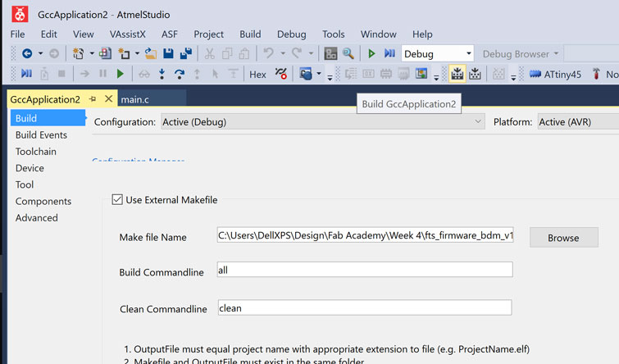
Task: Click the Browse button
Action: point(564,238)
